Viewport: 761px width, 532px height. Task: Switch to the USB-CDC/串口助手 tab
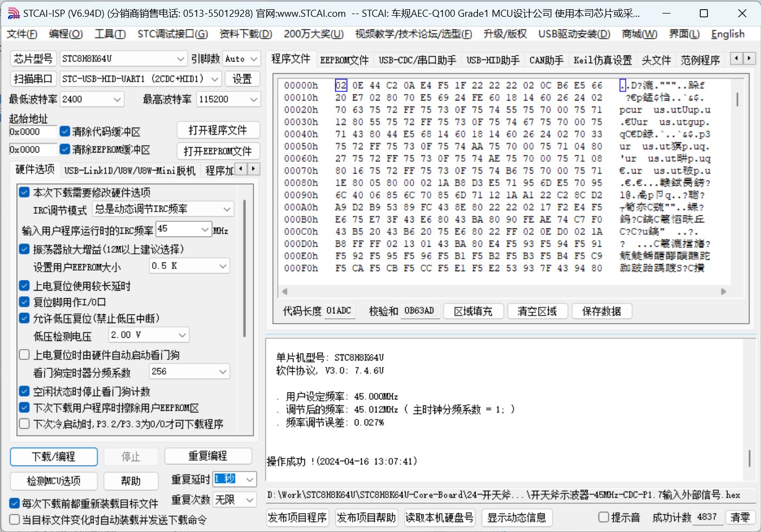click(417, 60)
